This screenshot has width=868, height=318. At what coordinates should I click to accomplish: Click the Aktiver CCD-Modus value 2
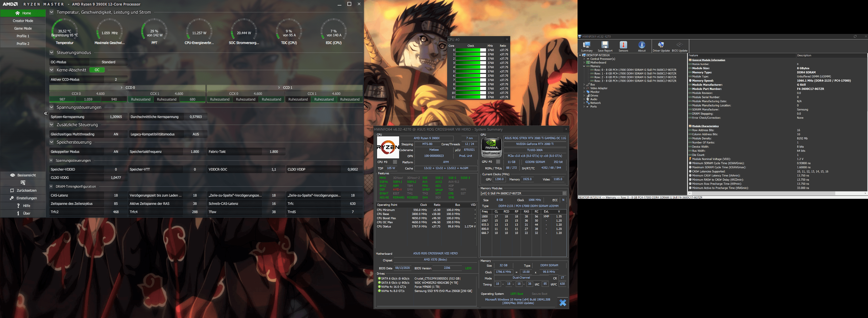(x=116, y=79)
